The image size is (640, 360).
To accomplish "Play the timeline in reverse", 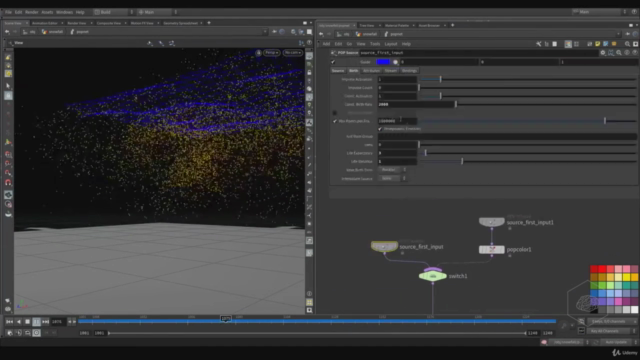I will click(18, 322).
